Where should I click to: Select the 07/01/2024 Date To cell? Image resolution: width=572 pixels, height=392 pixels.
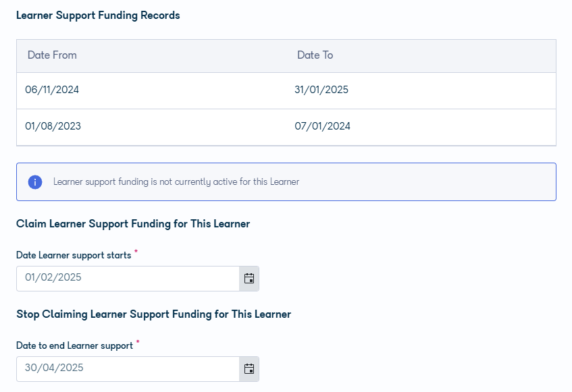click(x=323, y=126)
